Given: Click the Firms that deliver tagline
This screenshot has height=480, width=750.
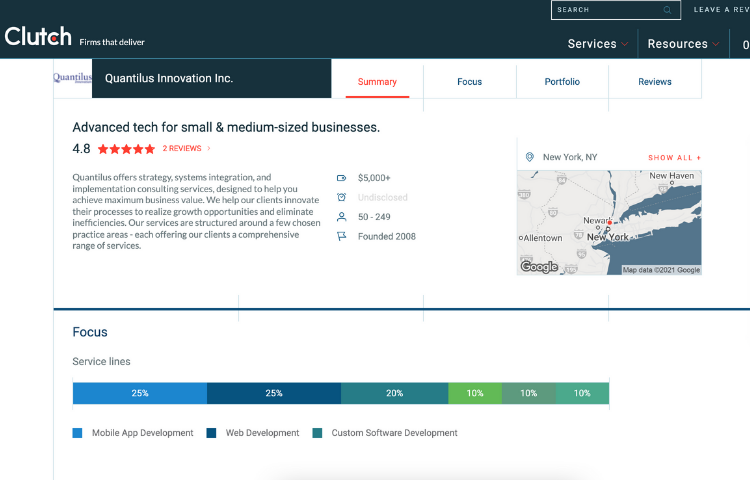Looking at the screenshot, I should coord(112,42).
